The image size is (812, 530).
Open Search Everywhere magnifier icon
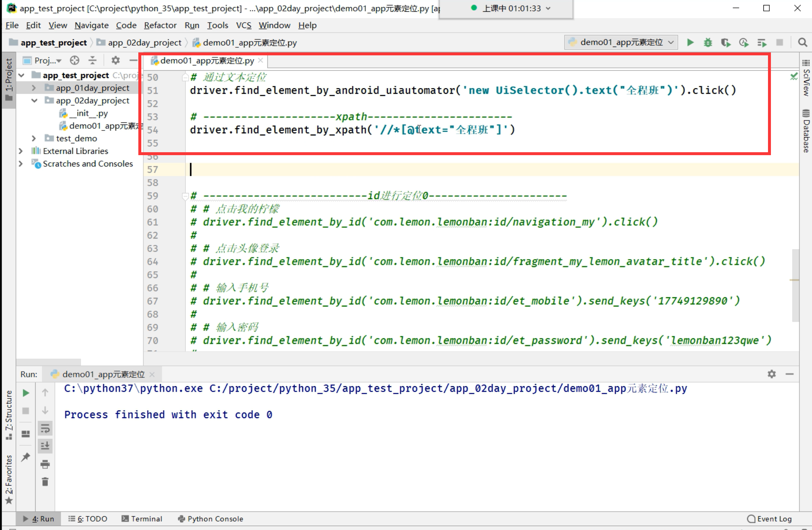coord(802,42)
